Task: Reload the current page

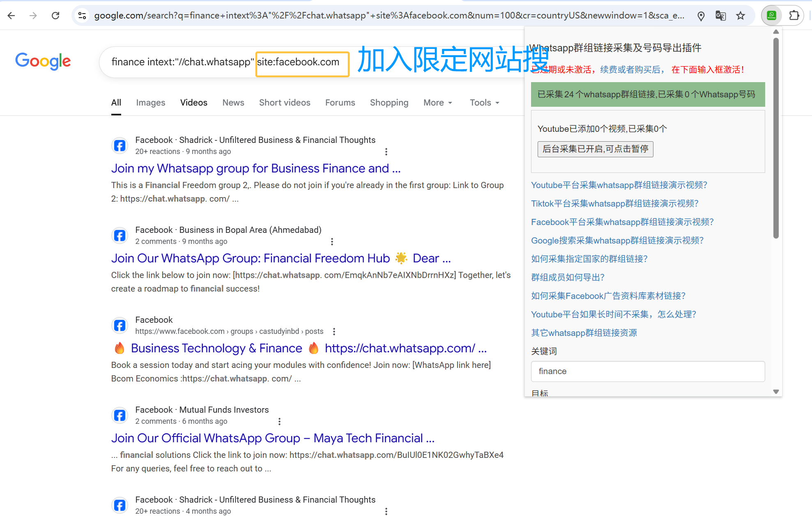Action: coord(55,16)
